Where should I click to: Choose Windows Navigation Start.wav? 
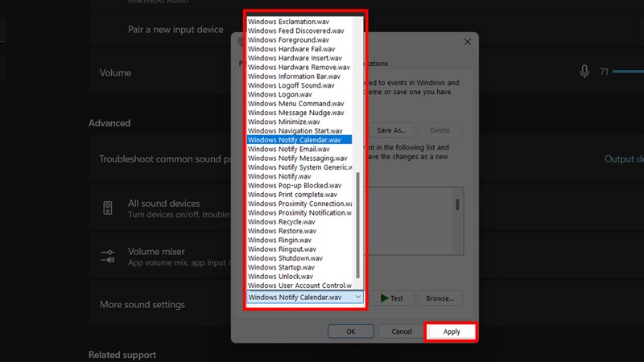[299, 130]
